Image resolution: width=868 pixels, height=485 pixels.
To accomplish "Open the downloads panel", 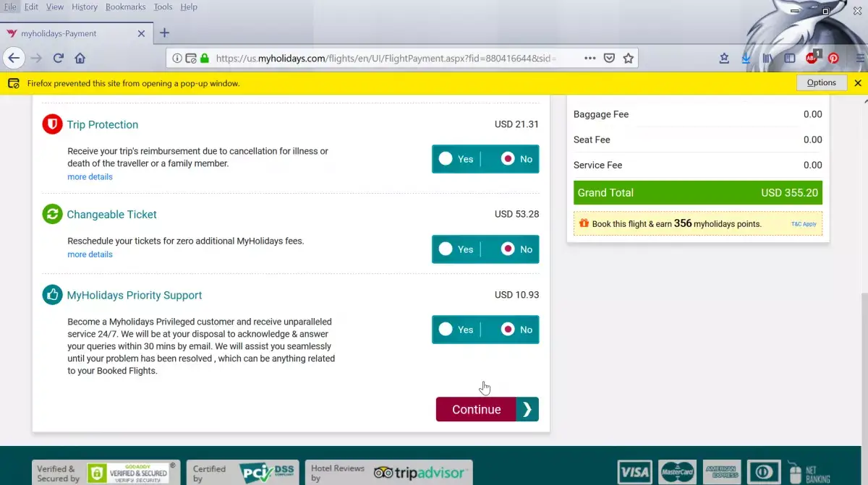I will pyautogui.click(x=746, y=59).
